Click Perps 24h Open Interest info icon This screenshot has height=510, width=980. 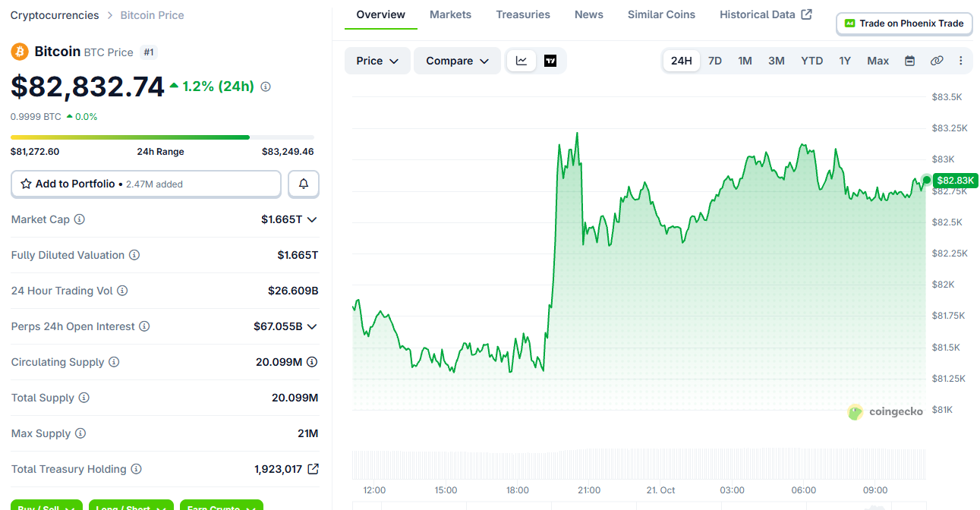[x=144, y=326]
